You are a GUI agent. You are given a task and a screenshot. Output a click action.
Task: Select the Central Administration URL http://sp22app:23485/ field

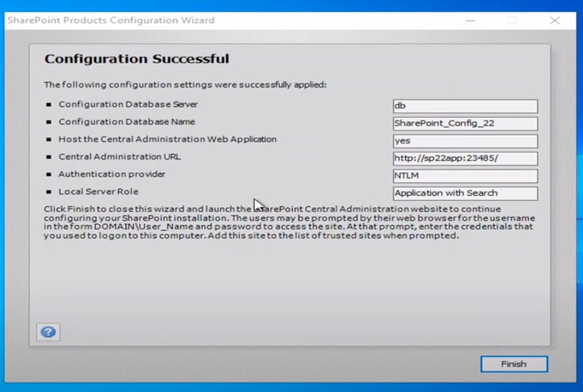(465, 158)
